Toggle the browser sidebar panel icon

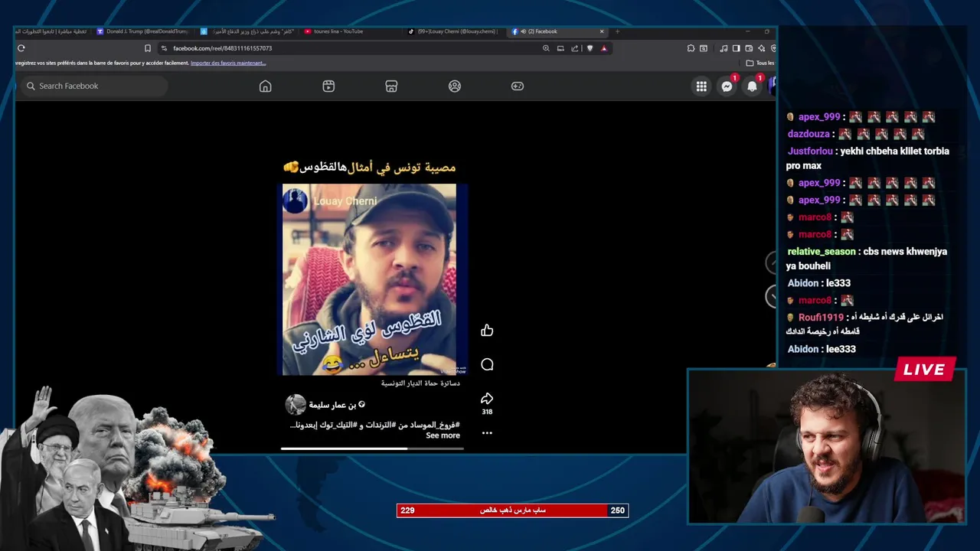pyautogui.click(x=736, y=48)
